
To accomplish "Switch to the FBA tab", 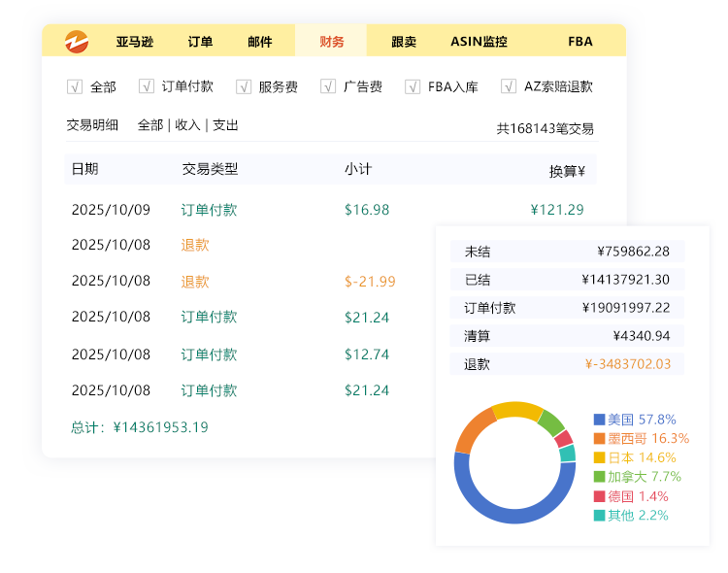I will [x=580, y=42].
